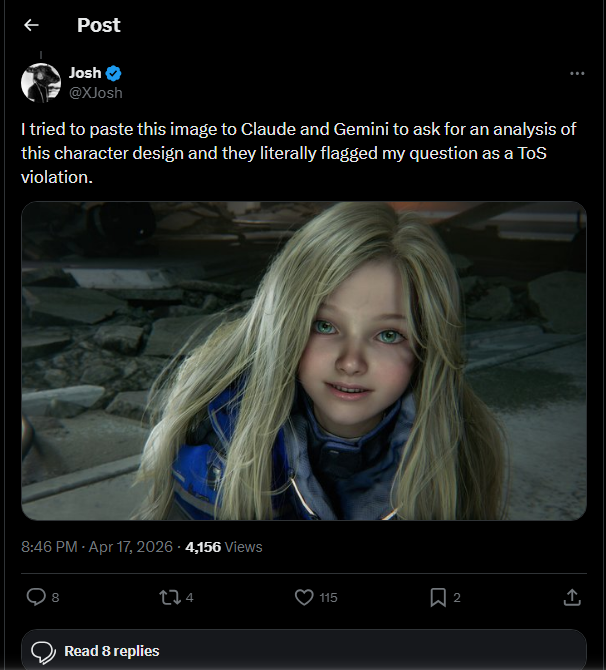The image size is (606, 670).
Task: Click the 115 likes count
Action: (x=327, y=598)
